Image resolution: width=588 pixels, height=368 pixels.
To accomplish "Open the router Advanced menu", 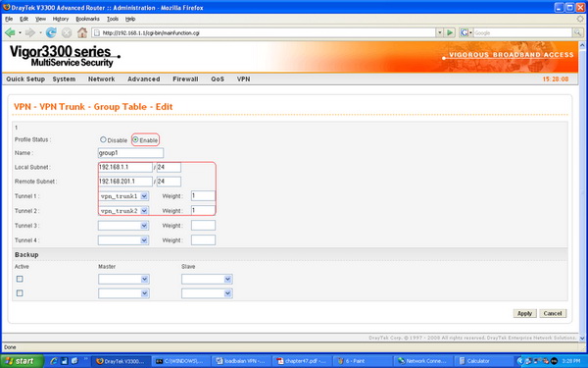I will tap(144, 79).
